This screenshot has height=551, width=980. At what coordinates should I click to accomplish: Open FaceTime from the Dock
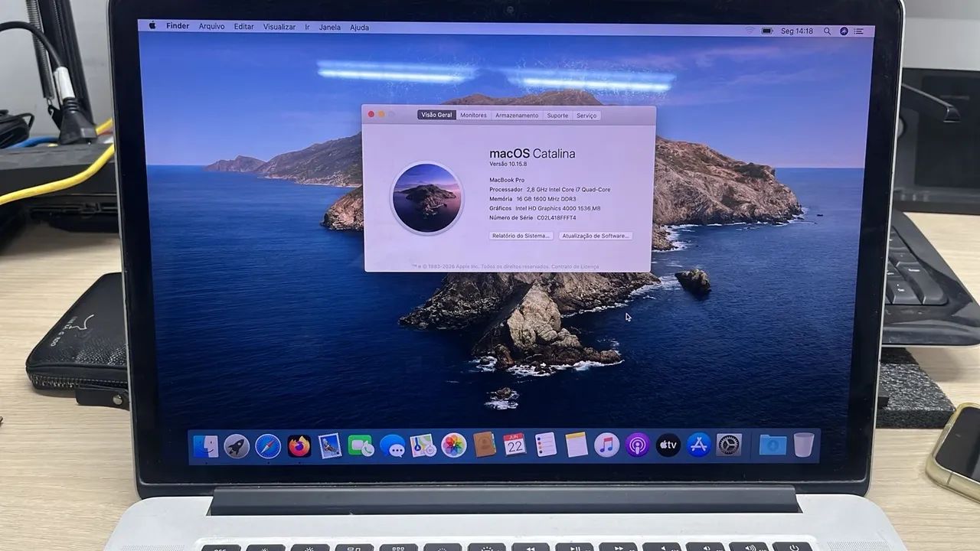click(361, 445)
